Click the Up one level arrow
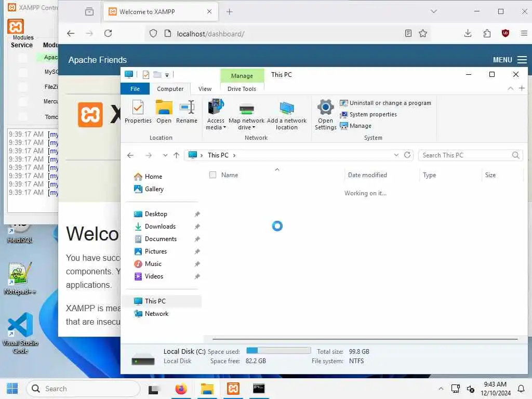532x399 pixels. point(176,155)
